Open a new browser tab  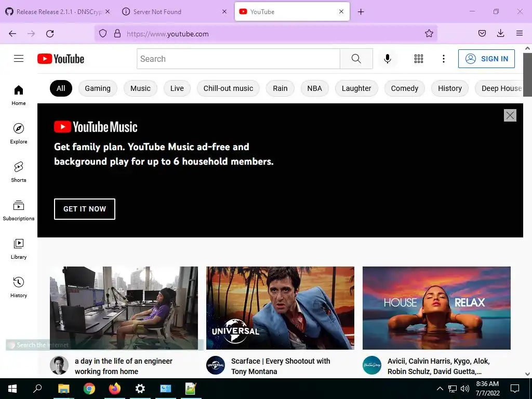361,12
